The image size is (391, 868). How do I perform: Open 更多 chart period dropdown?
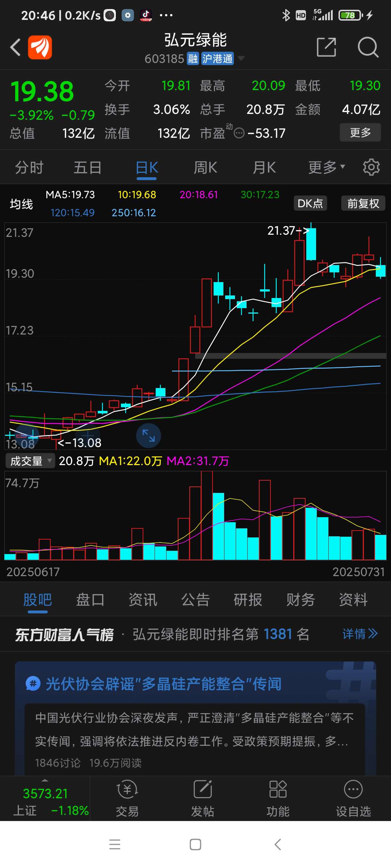click(x=327, y=167)
